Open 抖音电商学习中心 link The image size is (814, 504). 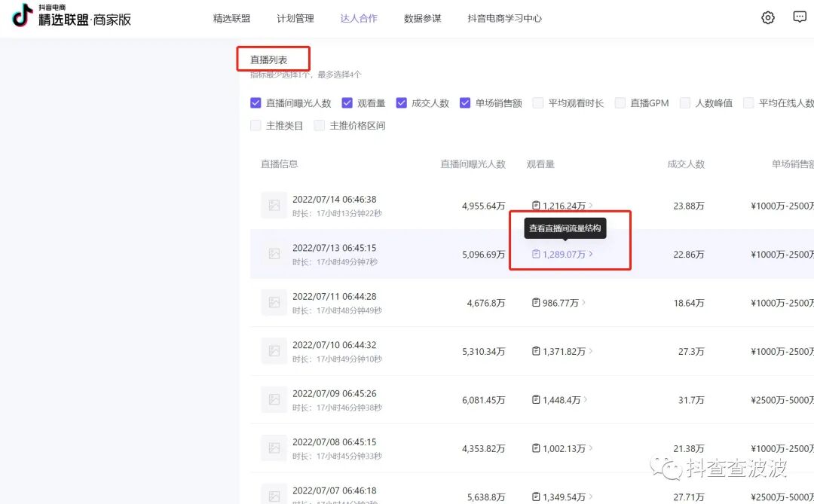(506, 17)
